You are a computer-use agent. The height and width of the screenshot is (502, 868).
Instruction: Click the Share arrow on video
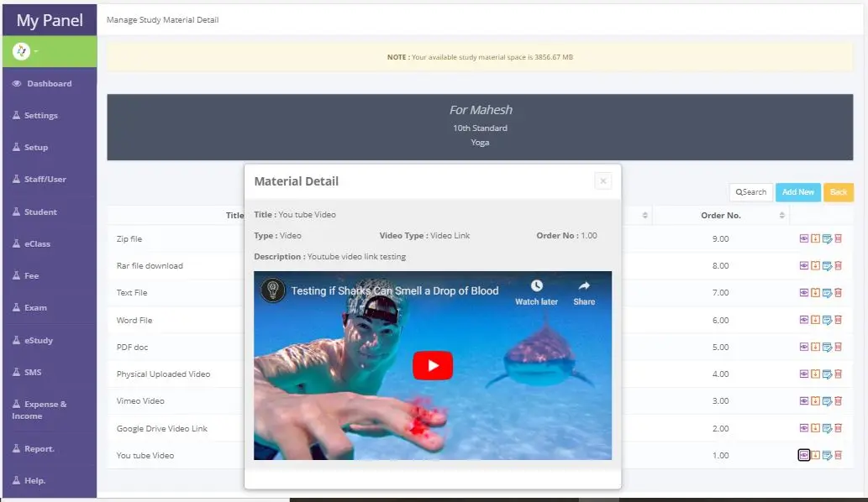pyautogui.click(x=584, y=287)
